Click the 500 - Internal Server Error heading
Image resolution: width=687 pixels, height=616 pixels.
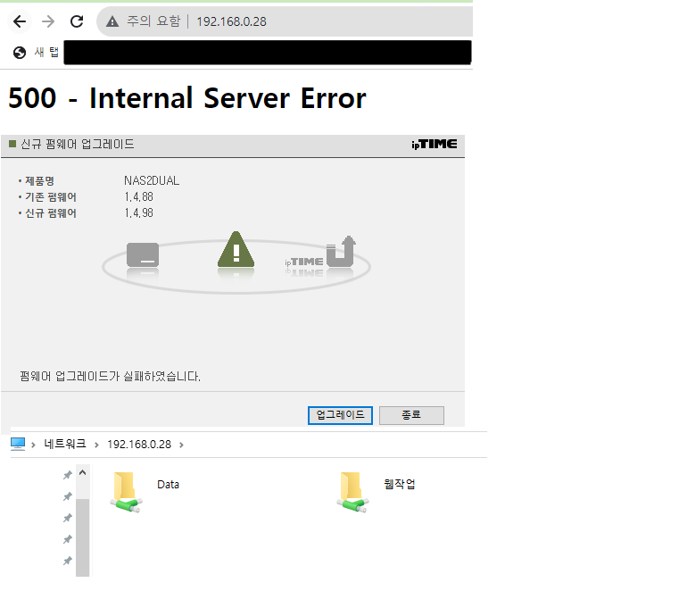187,98
